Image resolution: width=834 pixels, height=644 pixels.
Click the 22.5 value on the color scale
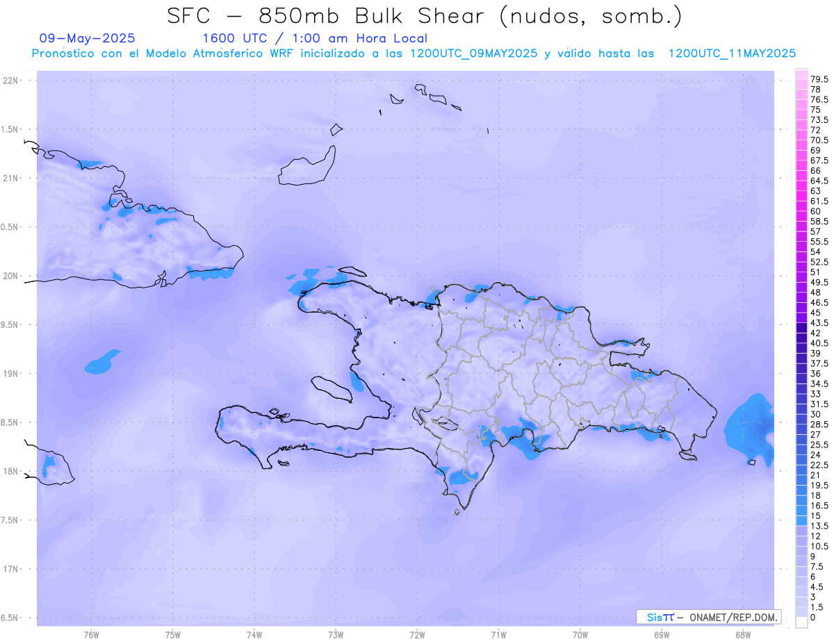point(819,465)
